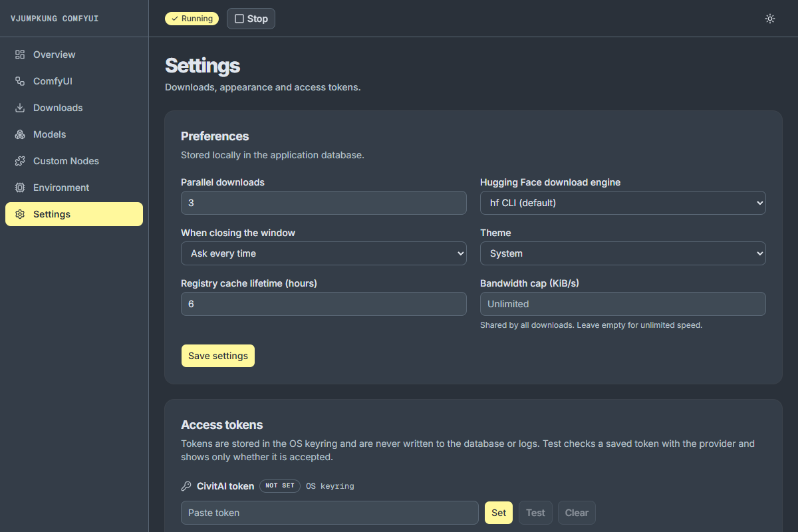The height and width of the screenshot is (532, 798).
Task: Click the key icon beside CivitAI token
Action: 186,486
